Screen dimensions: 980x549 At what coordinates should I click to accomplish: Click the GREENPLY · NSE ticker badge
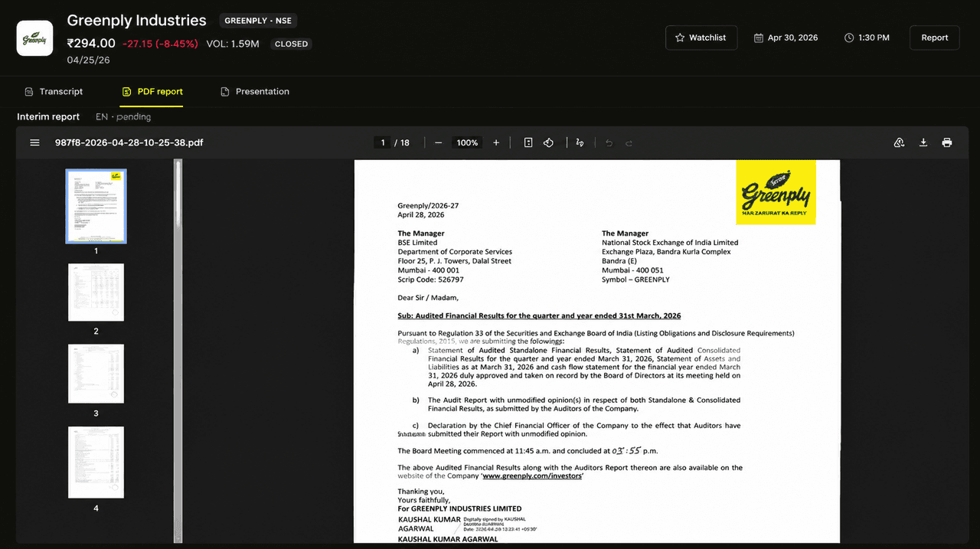tap(258, 21)
